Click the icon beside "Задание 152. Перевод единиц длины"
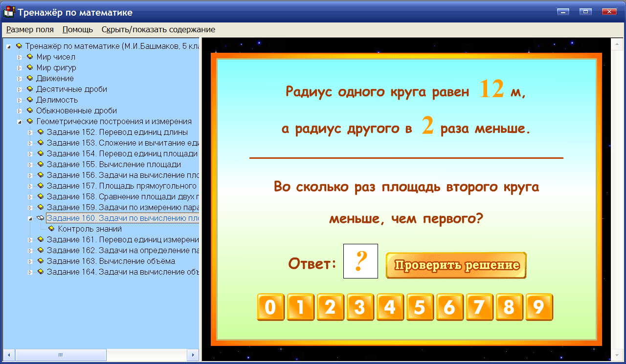Screen dimensions: 626x364 [x=40, y=132]
